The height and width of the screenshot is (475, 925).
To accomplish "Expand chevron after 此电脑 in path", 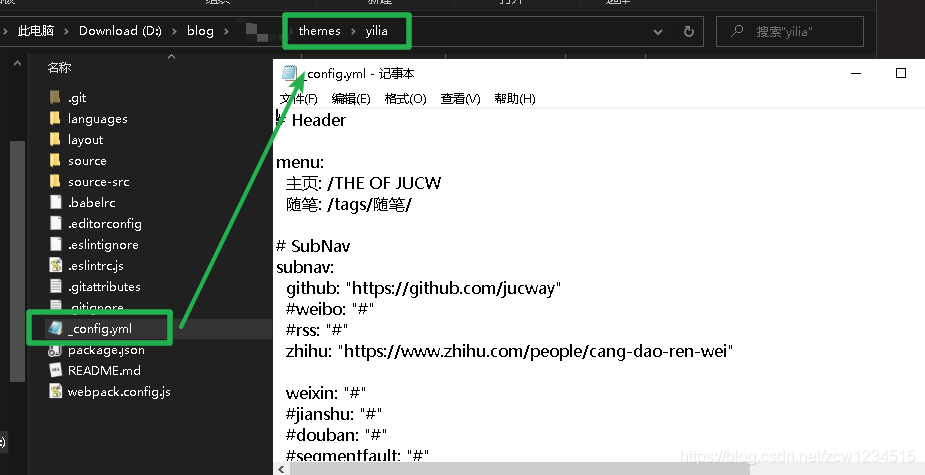I will tap(66, 31).
